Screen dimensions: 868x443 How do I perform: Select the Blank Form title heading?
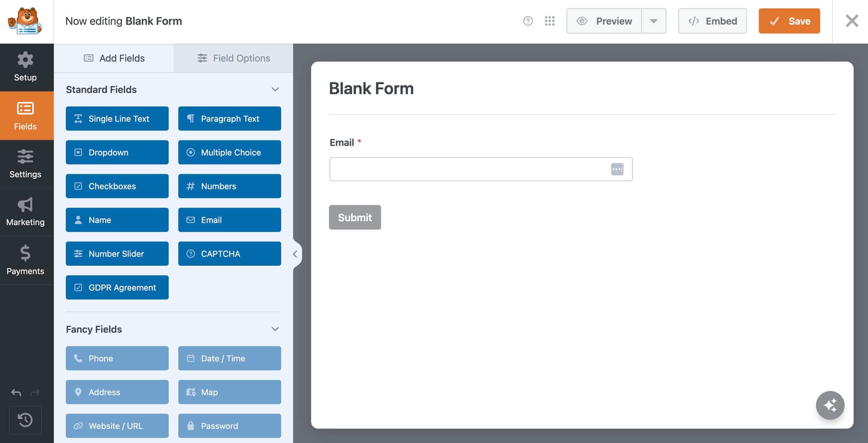coord(371,89)
